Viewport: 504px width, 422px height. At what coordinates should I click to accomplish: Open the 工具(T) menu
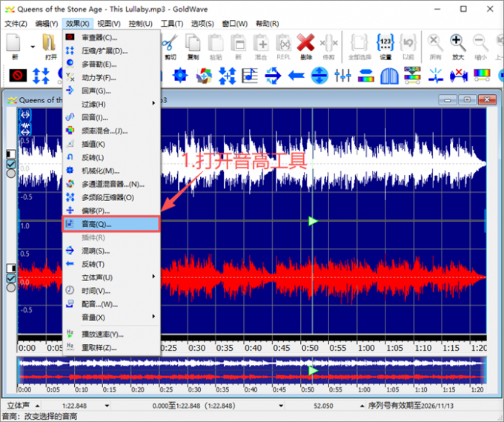coord(172,24)
